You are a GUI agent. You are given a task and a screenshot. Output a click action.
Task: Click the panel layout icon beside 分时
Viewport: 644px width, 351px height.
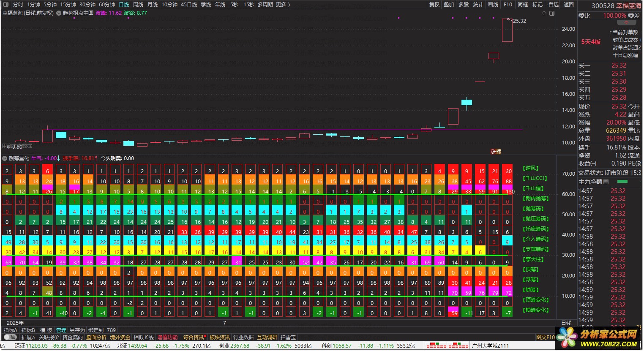pyautogui.click(x=6, y=4)
